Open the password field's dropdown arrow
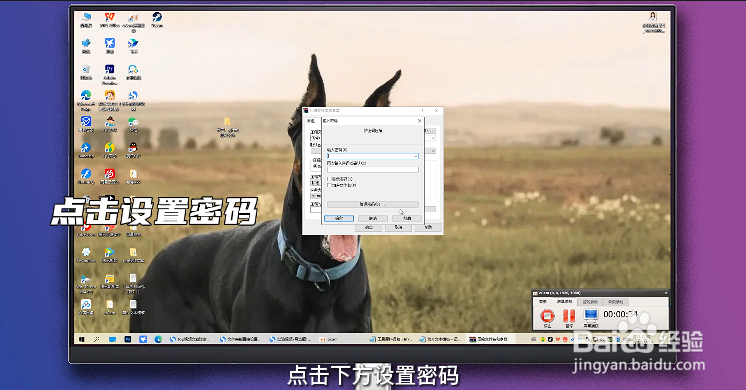 point(416,156)
